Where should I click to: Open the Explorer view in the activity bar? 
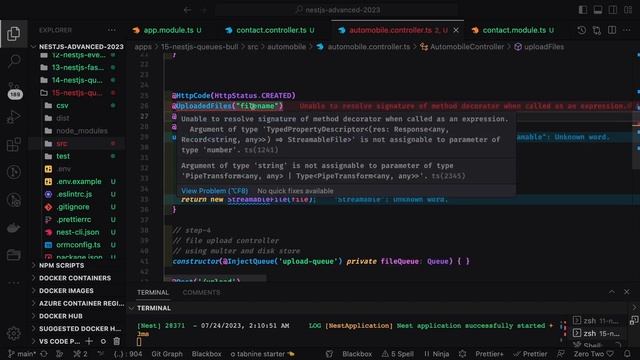click(13, 34)
